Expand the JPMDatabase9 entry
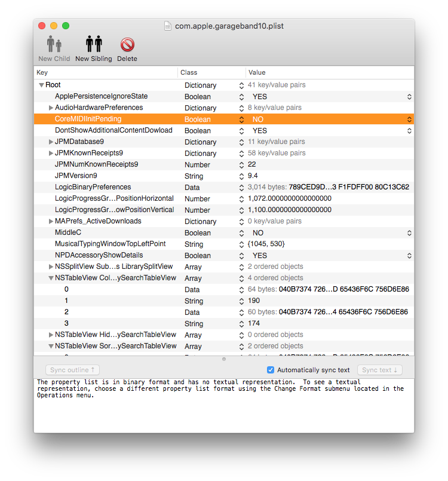Image resolution: width=448 pixels, height=481 pixels. [x=51, y=142]
